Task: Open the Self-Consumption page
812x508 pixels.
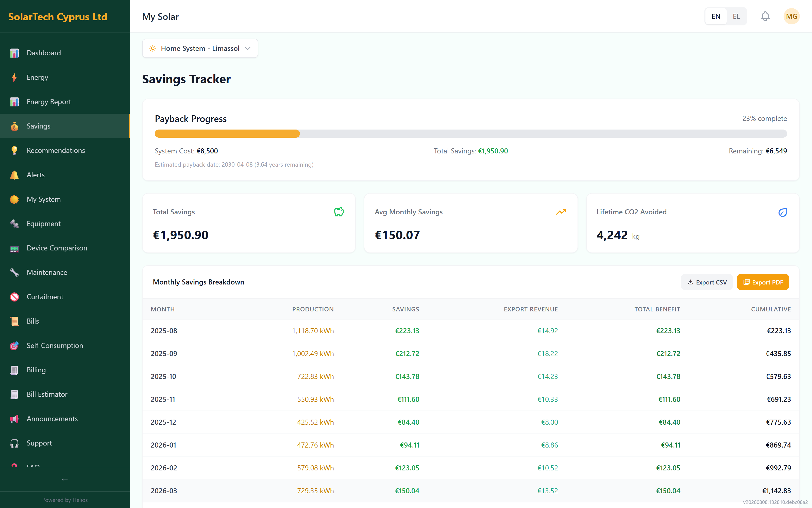Action: coord(65,346)
